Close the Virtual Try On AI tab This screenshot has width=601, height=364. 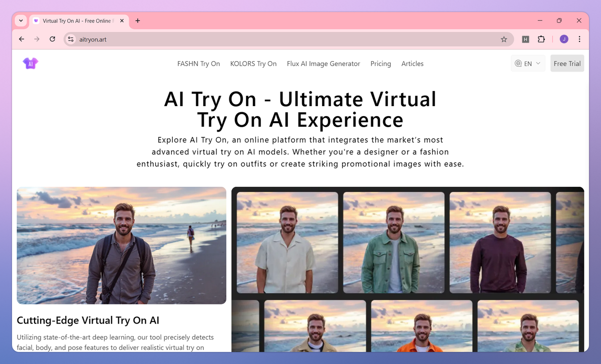pyautogui.click(x=123, y=21)
